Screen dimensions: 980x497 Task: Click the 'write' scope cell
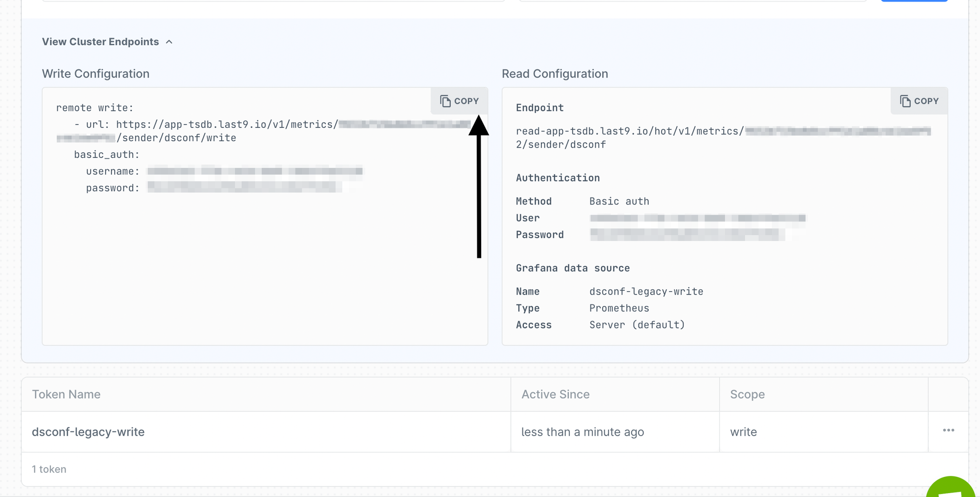(743, 432)
